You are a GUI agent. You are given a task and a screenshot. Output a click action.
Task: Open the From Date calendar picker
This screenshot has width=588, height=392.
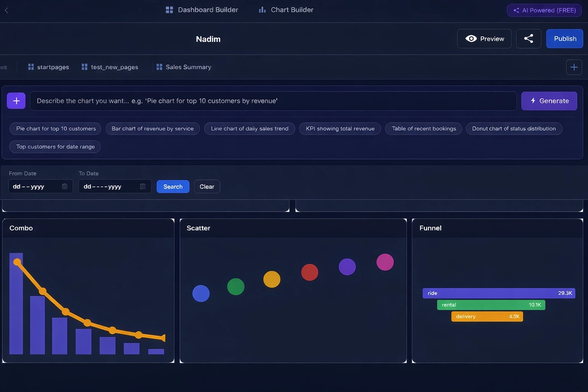64,186
